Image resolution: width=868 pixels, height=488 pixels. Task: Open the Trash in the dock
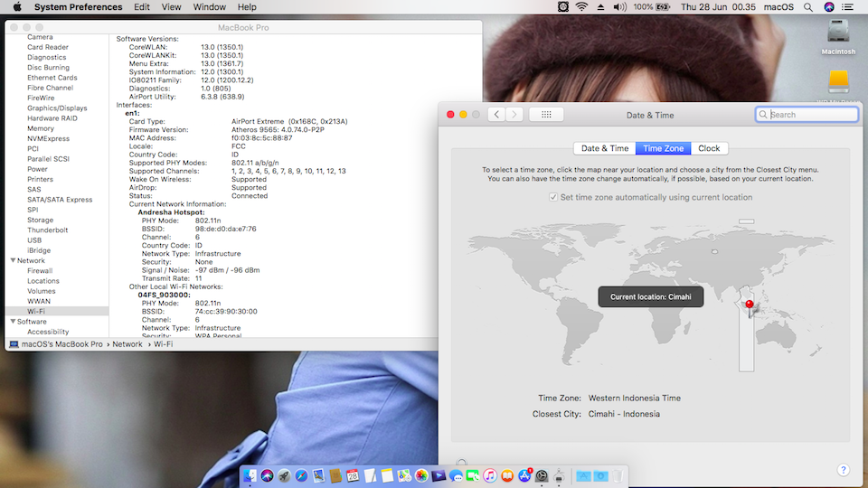tap(618, 476)
